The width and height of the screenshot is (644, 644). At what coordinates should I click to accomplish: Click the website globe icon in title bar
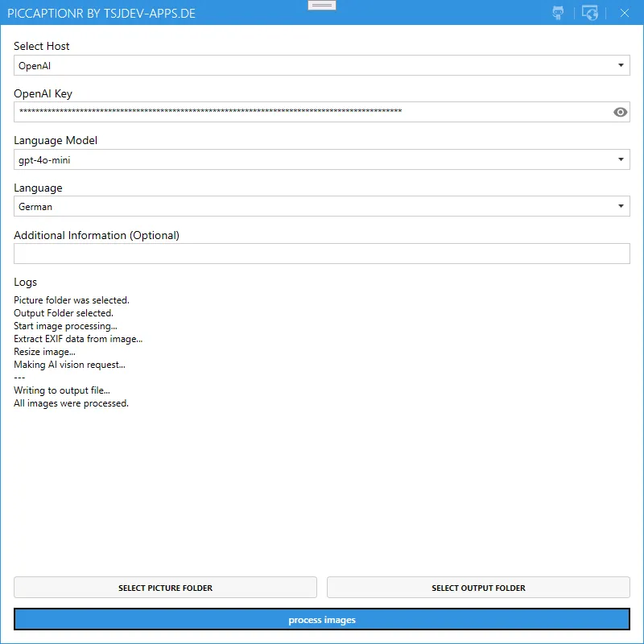pyautogui.click(x=590, y=13)
